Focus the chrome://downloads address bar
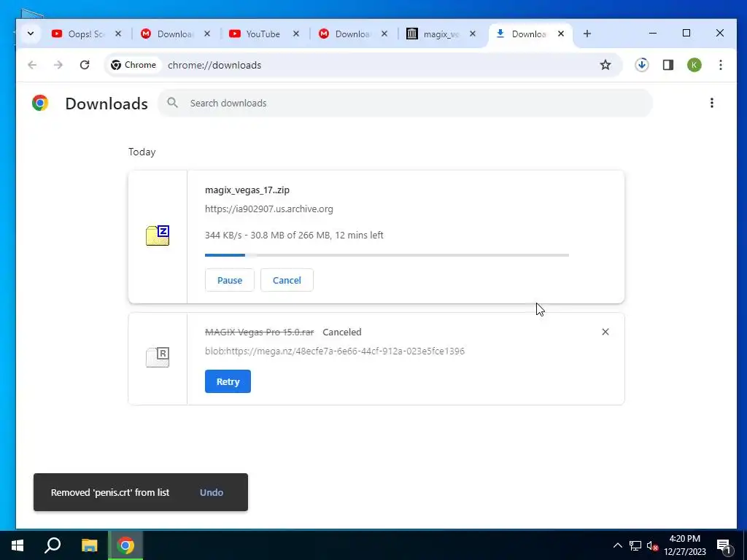This screenshot has width=747, height=560. [362, 65]
